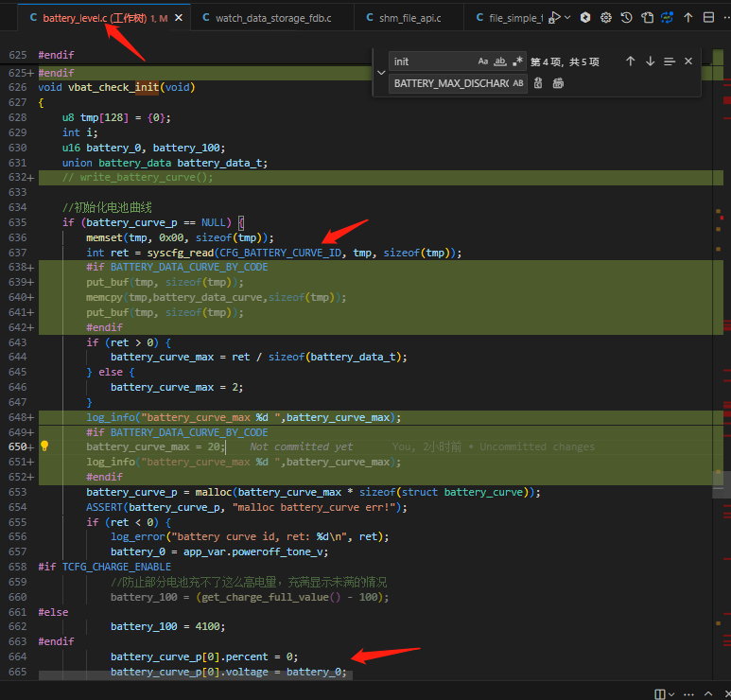The width and height of the screenshot is (731, 700).
Task: Click the horizontal scrollbar at editor bottom
Action: tap(196, 674)
